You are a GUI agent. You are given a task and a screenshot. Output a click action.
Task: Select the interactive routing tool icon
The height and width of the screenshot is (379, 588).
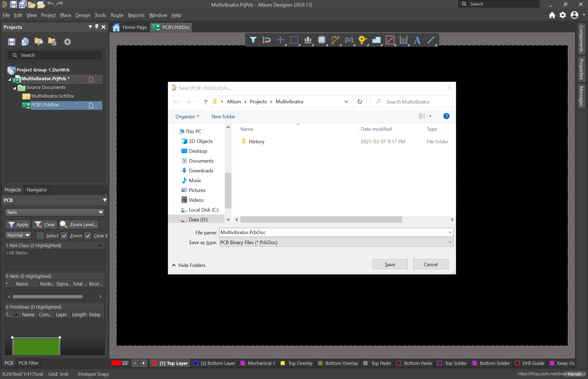coord(335,40)
